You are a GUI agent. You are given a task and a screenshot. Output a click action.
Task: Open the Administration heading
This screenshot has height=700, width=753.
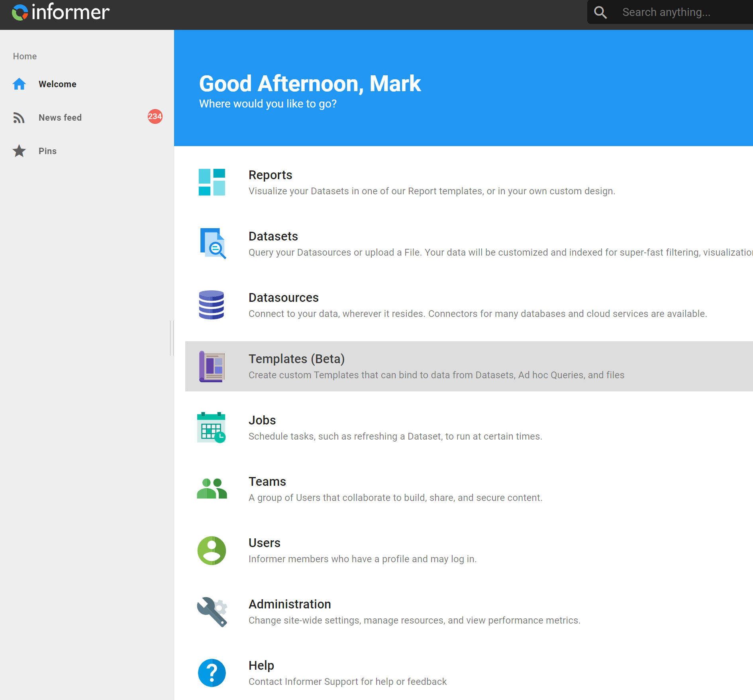(x=290, y=604)
